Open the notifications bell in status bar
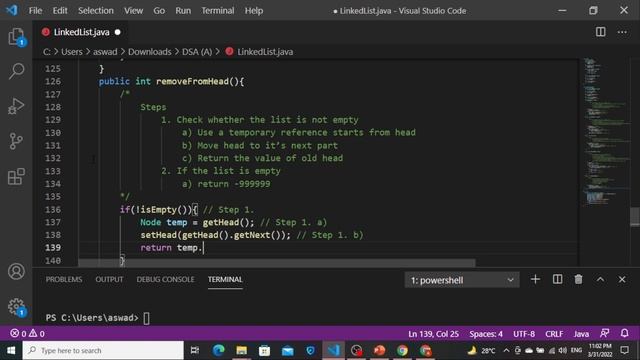This screenshot has width=640, height=360. click(624, 333)
